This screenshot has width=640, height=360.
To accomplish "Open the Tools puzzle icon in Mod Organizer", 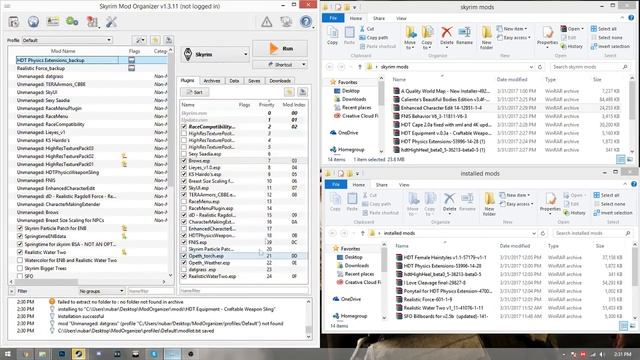I will tap(92, 22).
